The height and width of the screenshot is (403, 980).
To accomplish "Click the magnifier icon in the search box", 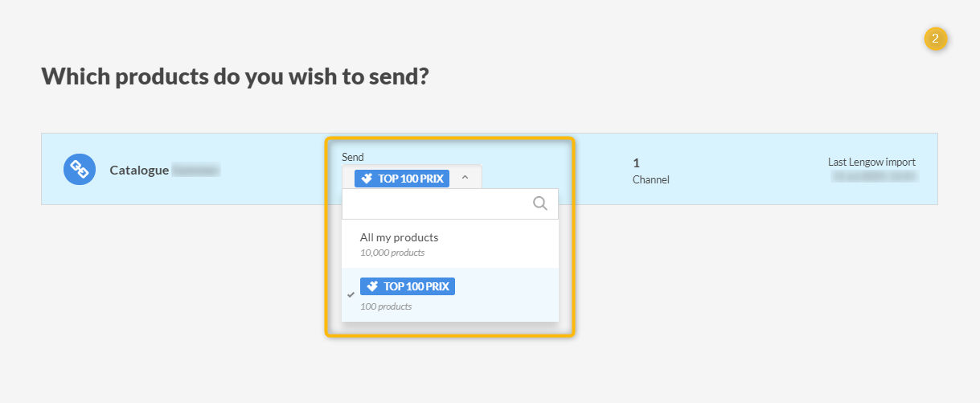I will (540, 204).
